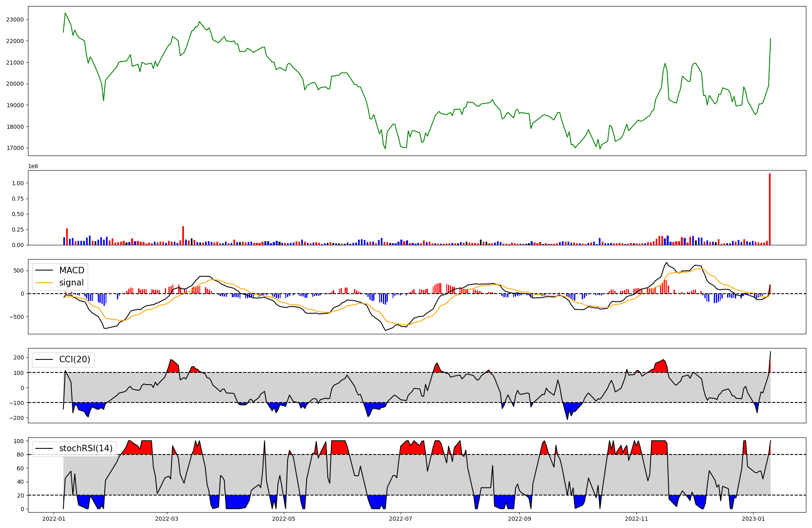
Task: Click the 80 tick on stochRSI axis
Action: pyautogui.click(x=20, y=455)
